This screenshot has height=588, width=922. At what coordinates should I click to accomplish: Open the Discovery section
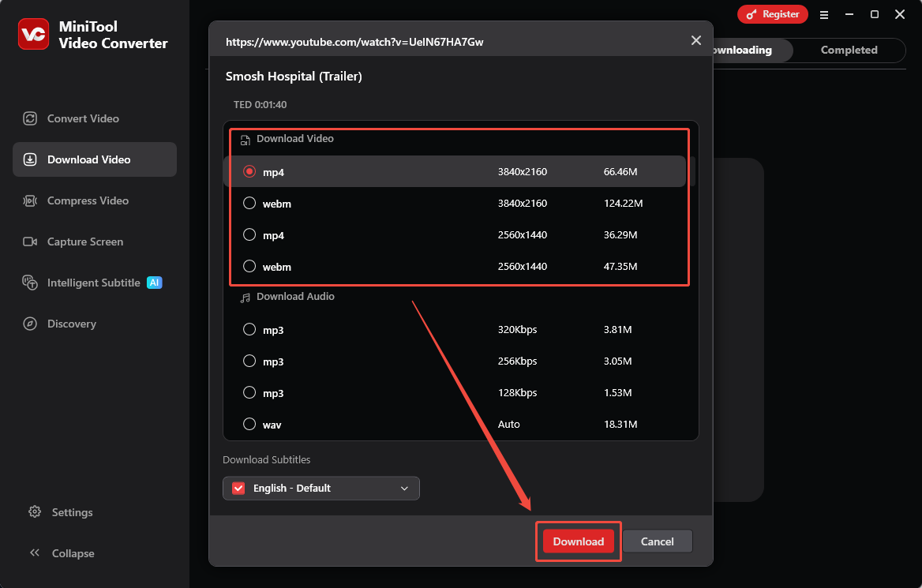69,324
